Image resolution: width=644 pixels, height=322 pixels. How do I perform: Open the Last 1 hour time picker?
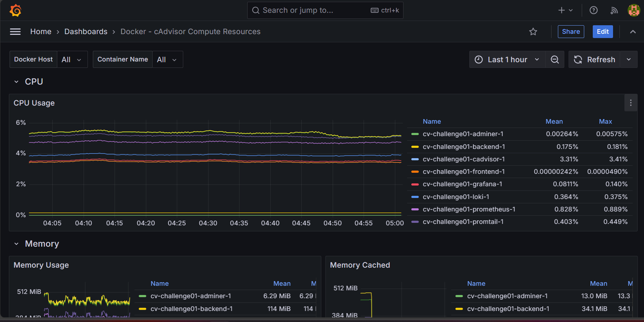pos(507,59)
